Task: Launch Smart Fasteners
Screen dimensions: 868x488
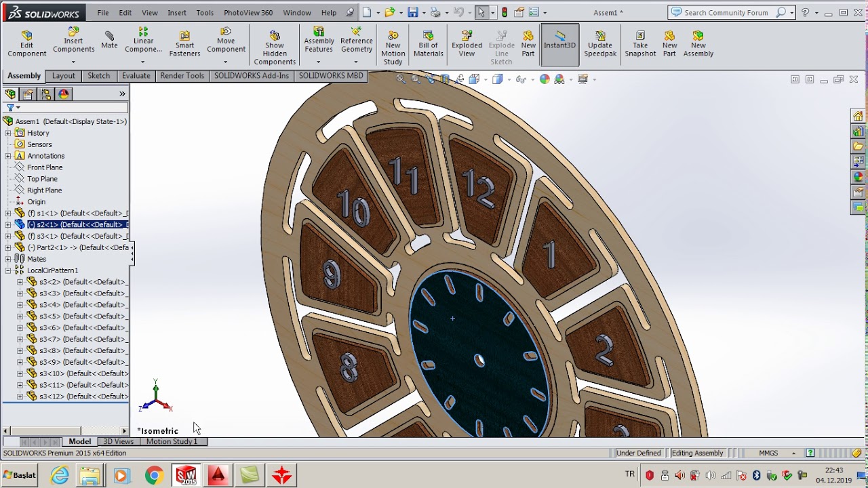Action: click(x=184, y=44)
